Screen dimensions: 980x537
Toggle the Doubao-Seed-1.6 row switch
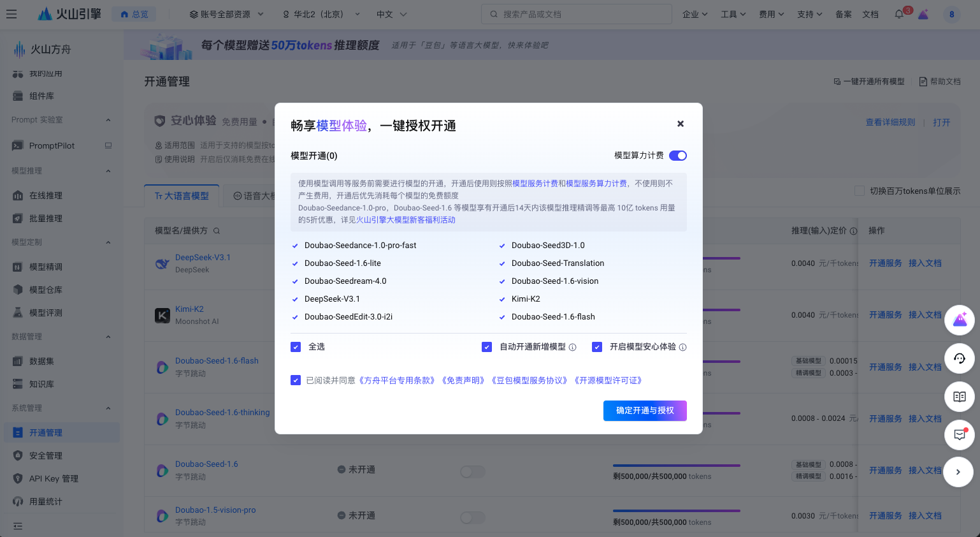473,471
